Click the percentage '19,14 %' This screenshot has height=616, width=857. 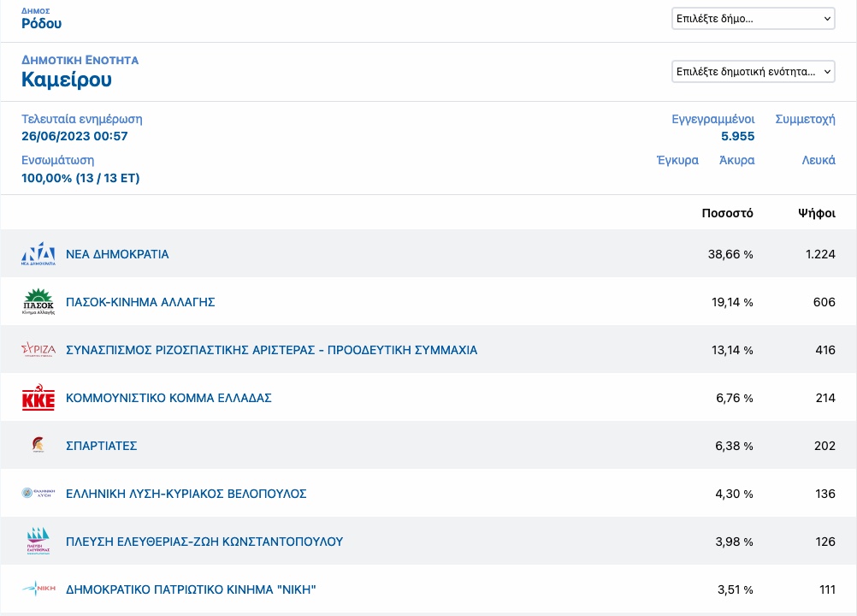tap(732, 302)
